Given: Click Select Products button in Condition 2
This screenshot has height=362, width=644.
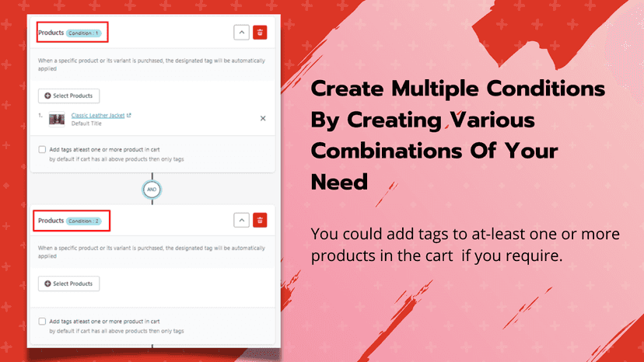Looking at the screenshot, I should click(68, 284).
